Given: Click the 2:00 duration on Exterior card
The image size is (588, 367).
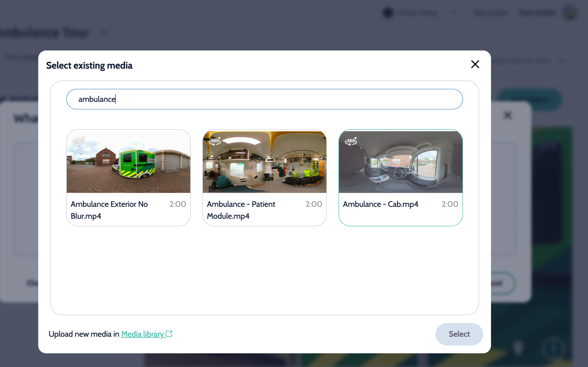Looking at the screenshot, I should (x=178, y=204).
